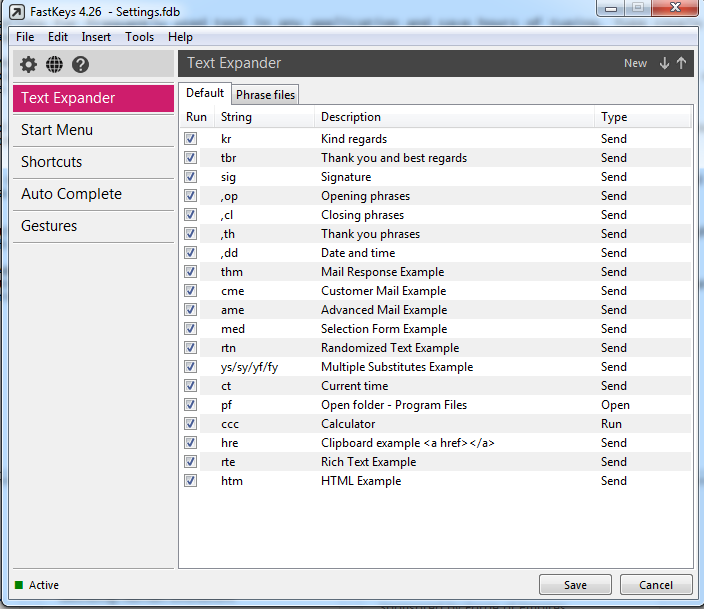Click the green Active status indicator

19,585
